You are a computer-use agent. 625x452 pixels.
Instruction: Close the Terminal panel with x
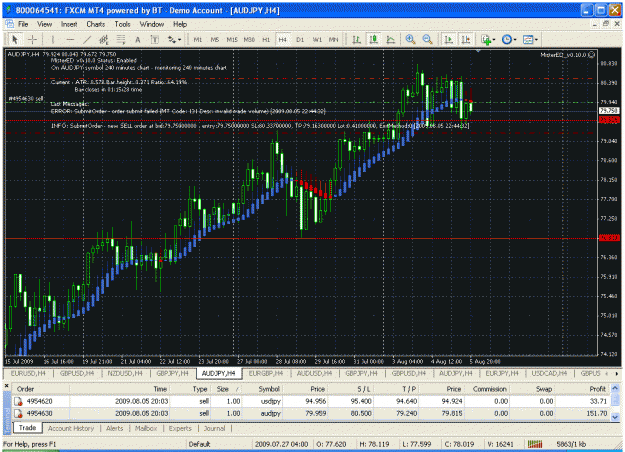coord(7,386)
